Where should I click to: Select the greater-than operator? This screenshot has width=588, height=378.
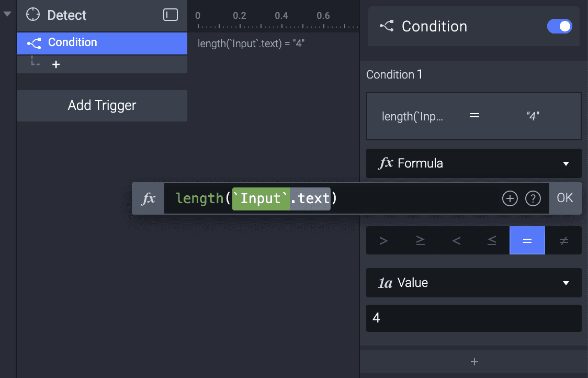(383, 240)
